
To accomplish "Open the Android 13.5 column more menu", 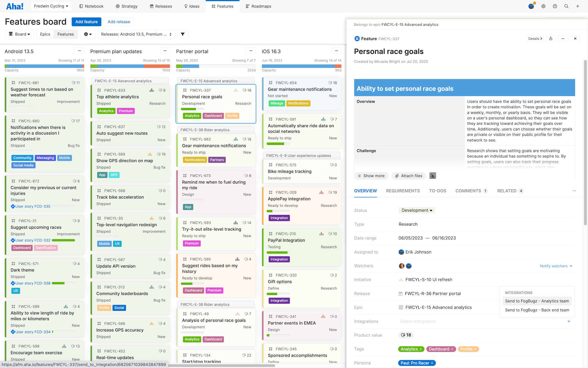I will (x=79, y=51).
